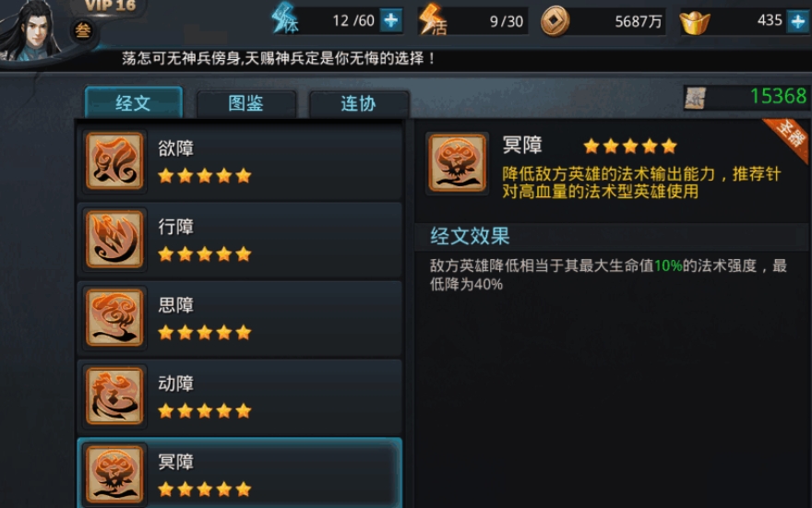812x508 pixels.
Task: Click the 叁 rank badge
Action: tap(83, 31)
